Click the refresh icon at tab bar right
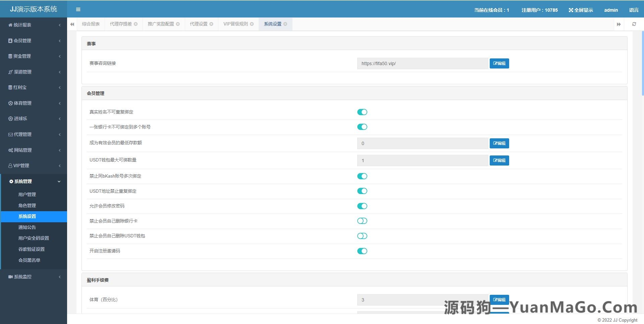Image resolution: width=644 pixels, height=324 pixels. click(634, 24)
